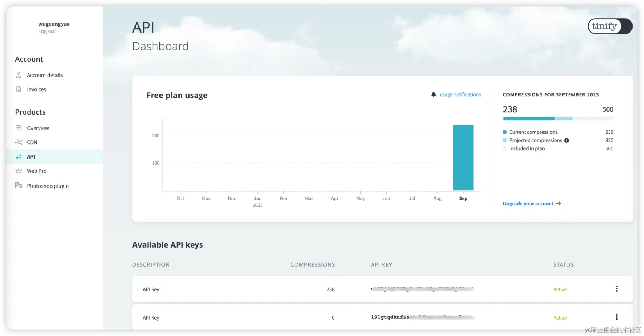Click the 238 count in first key row
This screenshot has width=644, height=336.
click(x=330, y=289)
